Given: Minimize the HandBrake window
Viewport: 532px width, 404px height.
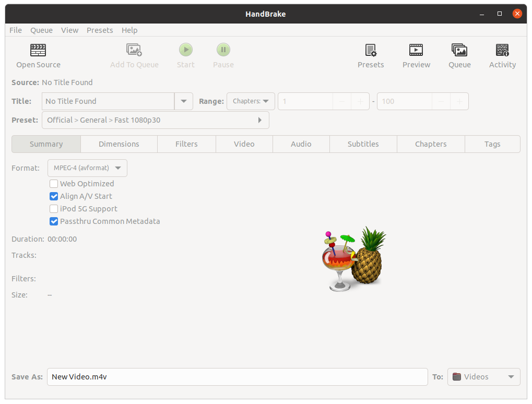Looking at the screenshot, I should [x=481, y=14].
